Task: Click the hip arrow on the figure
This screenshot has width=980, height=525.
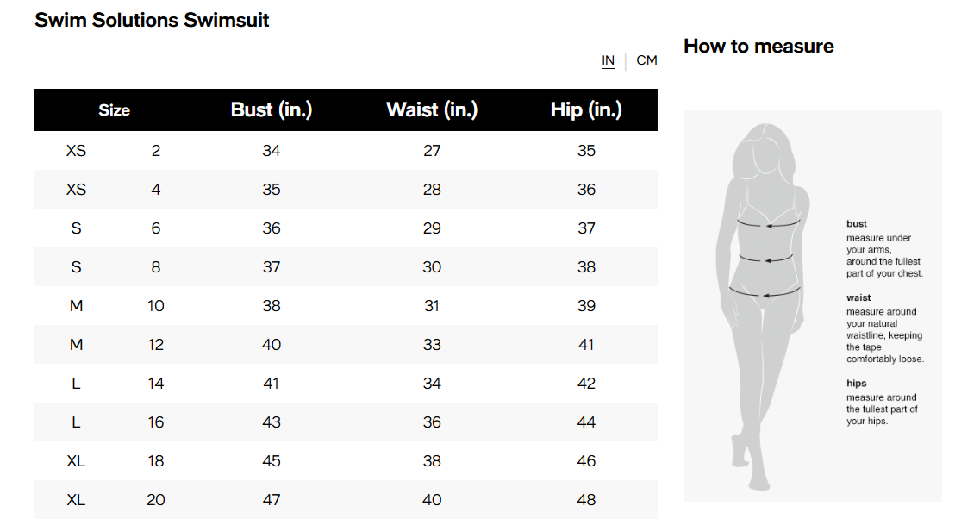Action: (x=766, y=293)
